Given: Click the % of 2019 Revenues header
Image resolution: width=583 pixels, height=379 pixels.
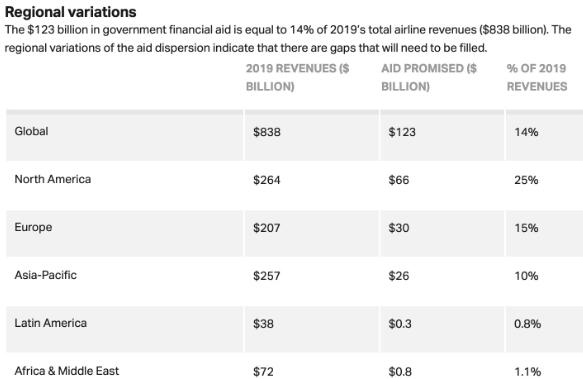Looking at the screenshot, I should [537, 77].
